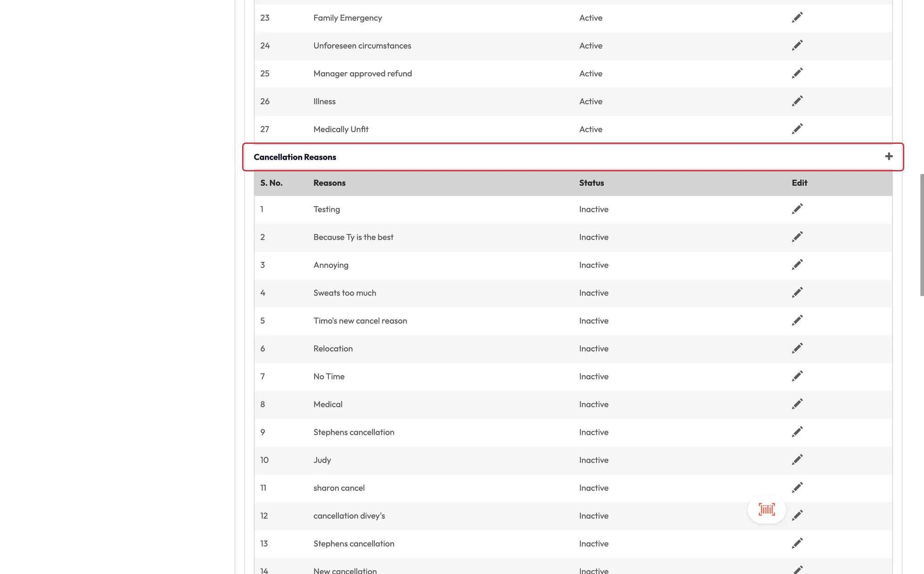The image size is (924, 574).
Task: Click the plus icon beside Cancellation Reasons
Action: [x=888, y=156]
